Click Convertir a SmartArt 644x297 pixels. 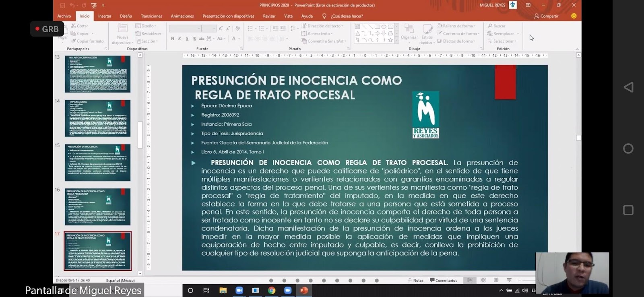click(x=324, y=41)
